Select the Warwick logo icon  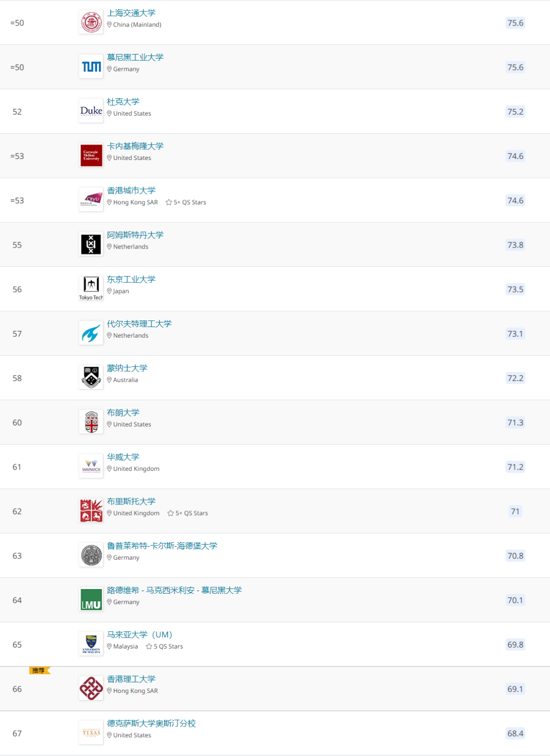point(91,466)
